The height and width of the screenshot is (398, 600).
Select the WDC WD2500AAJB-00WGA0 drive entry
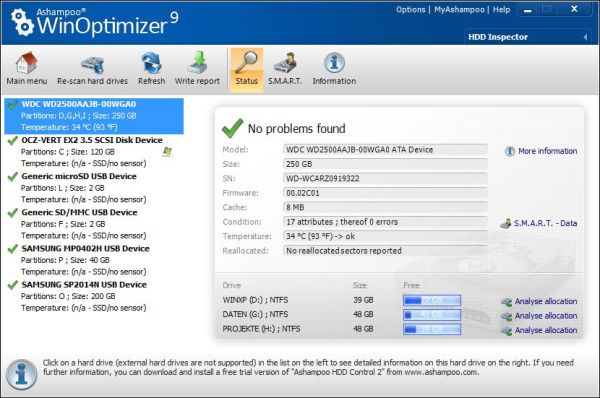click(x=94, y=116)
